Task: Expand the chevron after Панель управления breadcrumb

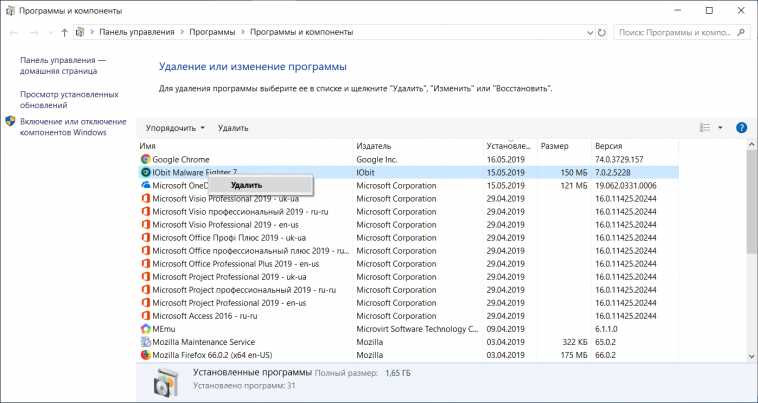Action: tap(182, 32)
